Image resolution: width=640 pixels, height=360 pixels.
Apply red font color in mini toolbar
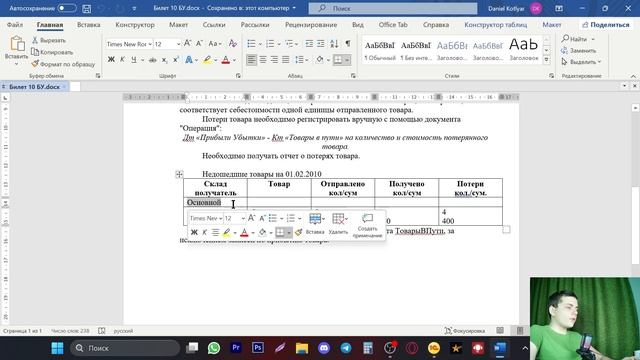pyautogui.click(x=244, y=233)
